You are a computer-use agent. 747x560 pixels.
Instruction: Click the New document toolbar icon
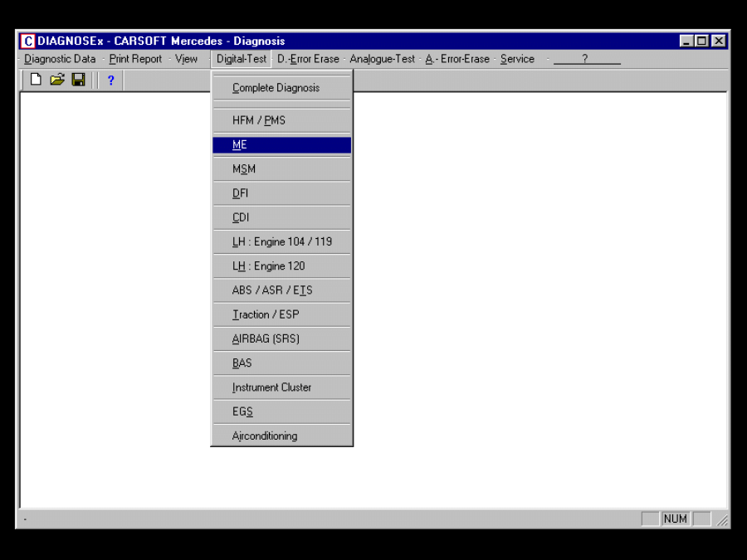tap(36, 80)
